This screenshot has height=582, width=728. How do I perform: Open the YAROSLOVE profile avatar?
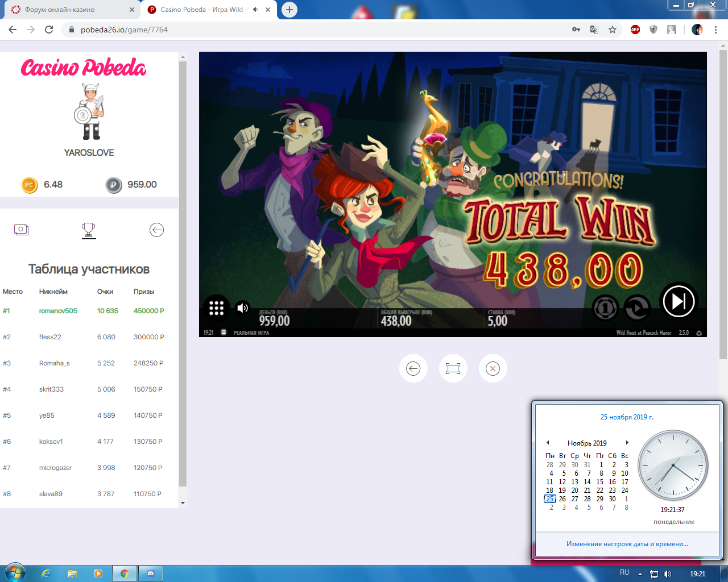[89, 111]
